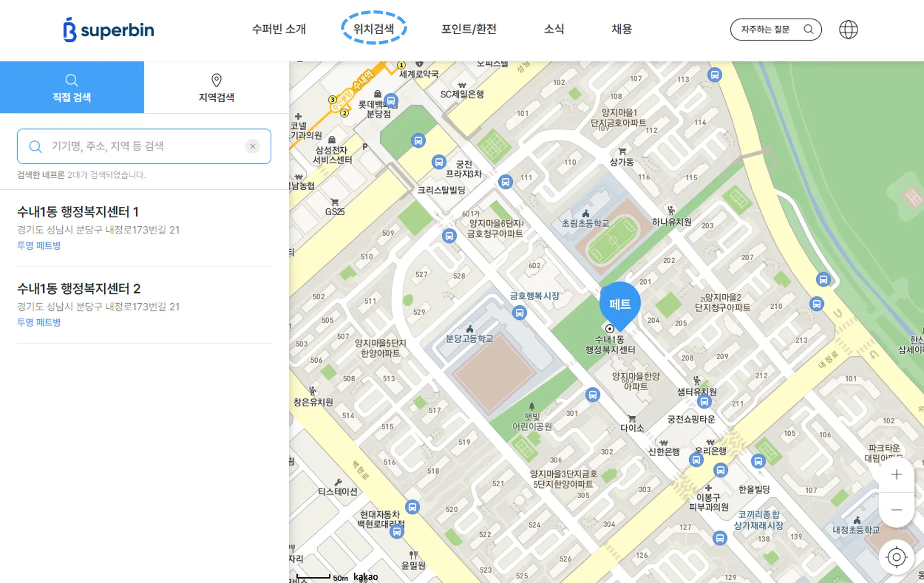Click the superbin logo
The width and height of the screenshot is (924, 583).
107,30
